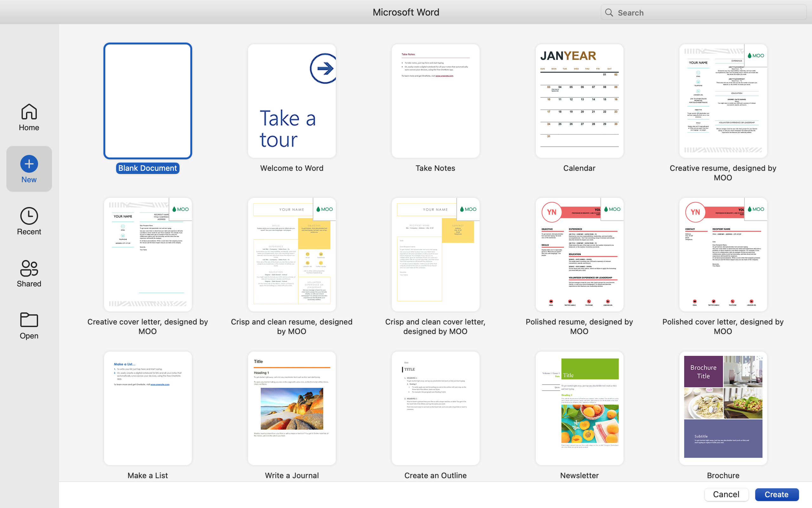
Task: Select the Calendar template
Action: tap(579, 101)
